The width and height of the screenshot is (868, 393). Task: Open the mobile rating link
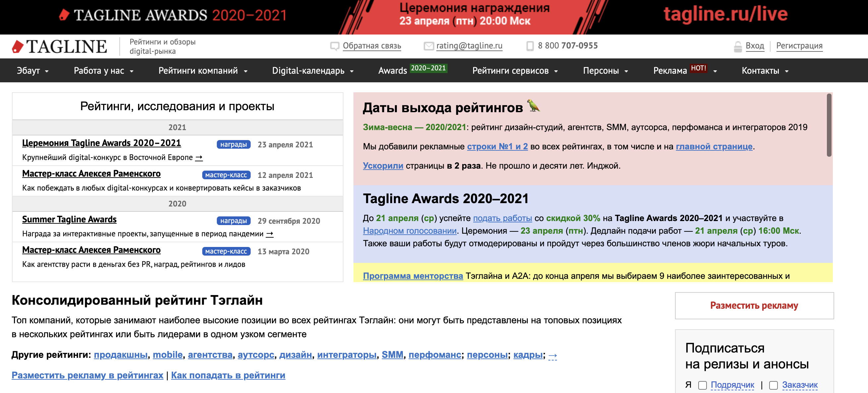[167, 355]
